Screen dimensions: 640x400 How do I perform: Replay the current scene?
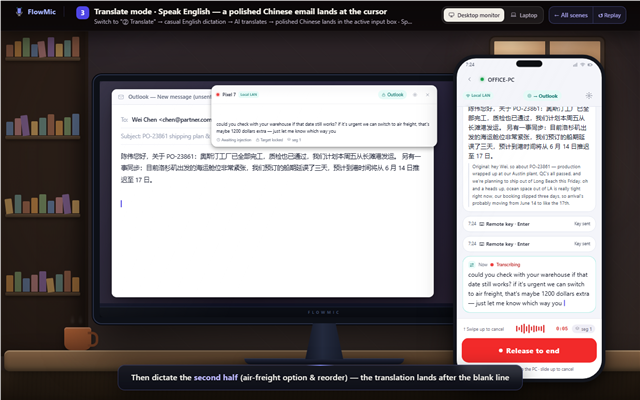(609, 15)
